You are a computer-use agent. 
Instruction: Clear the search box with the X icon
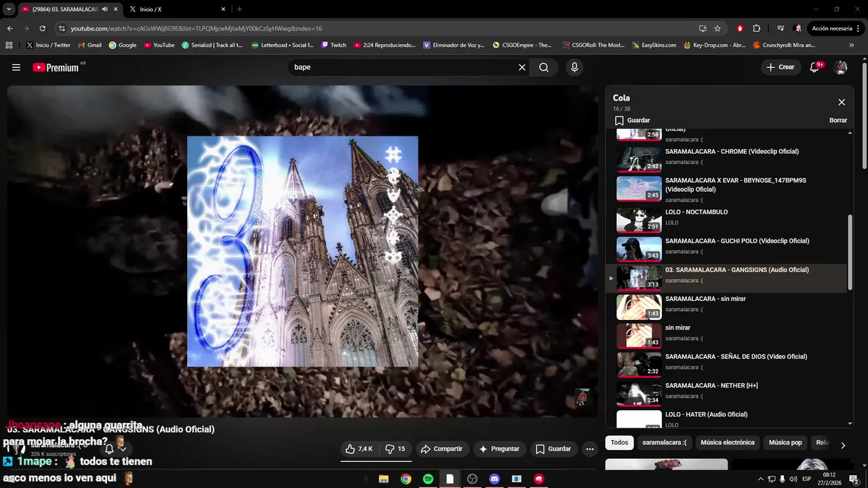point(522,67)
